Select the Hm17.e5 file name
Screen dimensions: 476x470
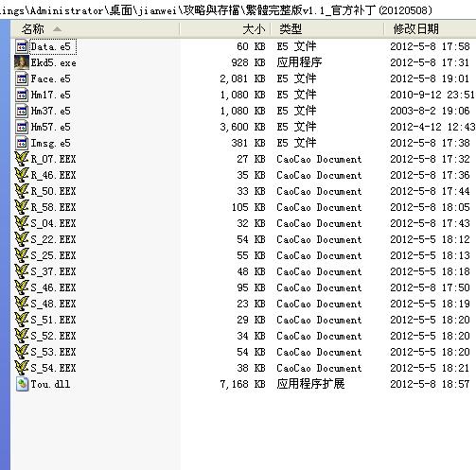tap(50, 95)
